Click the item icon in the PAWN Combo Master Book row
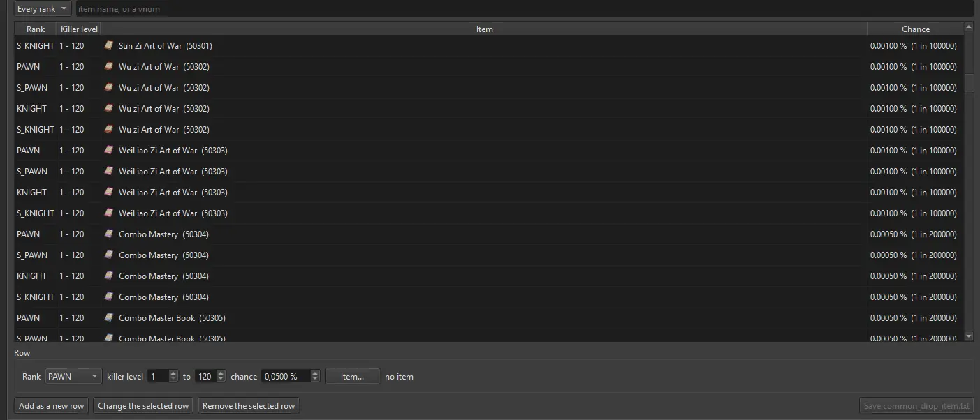Screen dimensions: 980x420 [108, 317]
